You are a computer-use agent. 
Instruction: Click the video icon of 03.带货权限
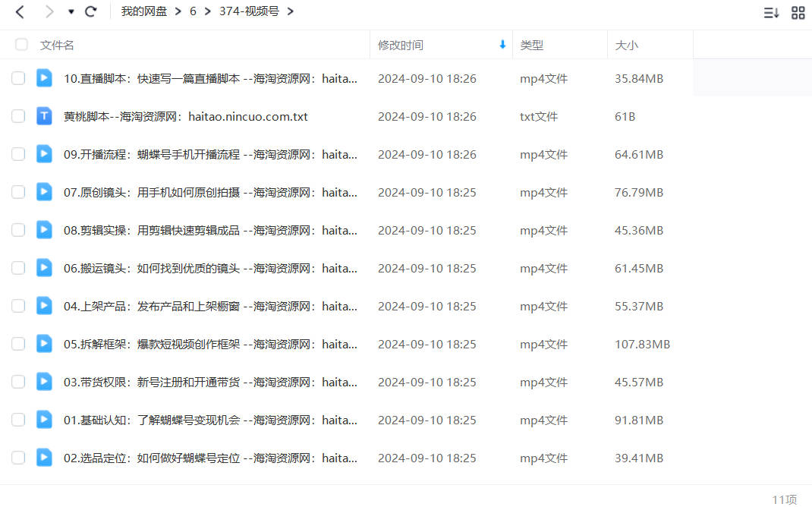click(x=44, y=382)
